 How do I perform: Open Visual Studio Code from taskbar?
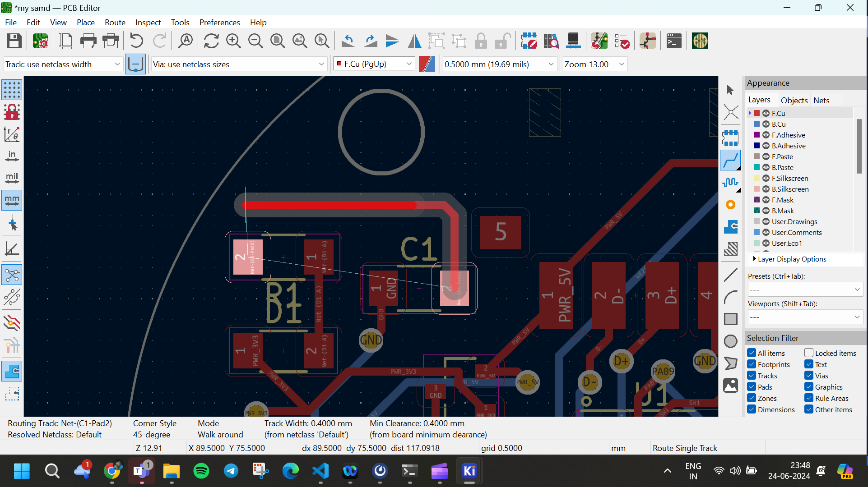tap(320, 471)
